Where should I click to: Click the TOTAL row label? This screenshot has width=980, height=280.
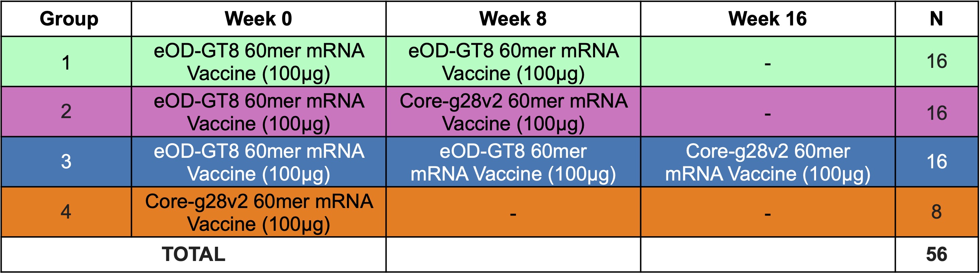coord(193,255)
